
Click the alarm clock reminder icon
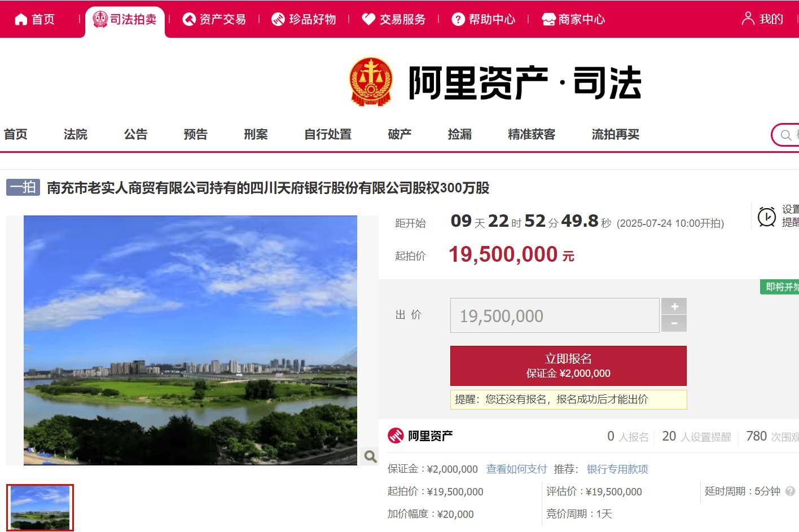(x=766, y=217)
